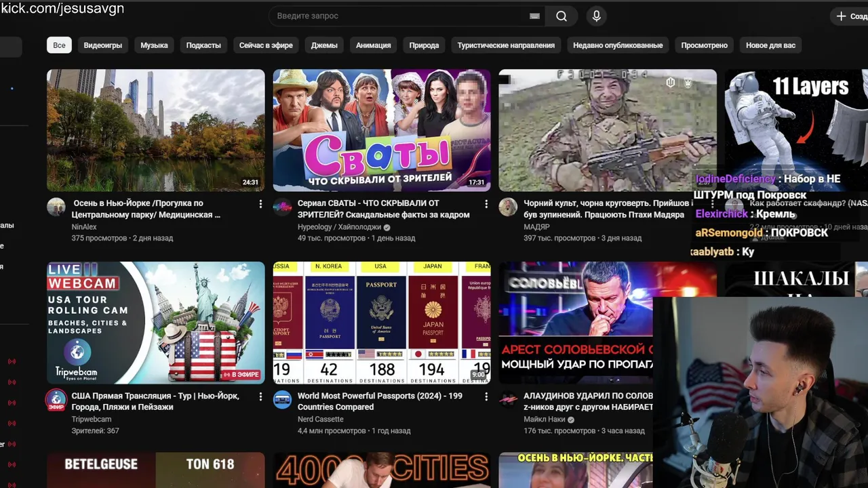This screenshot has width=868, height=488.
Task: Select the Природа filter chip
Action: (424, 45)
